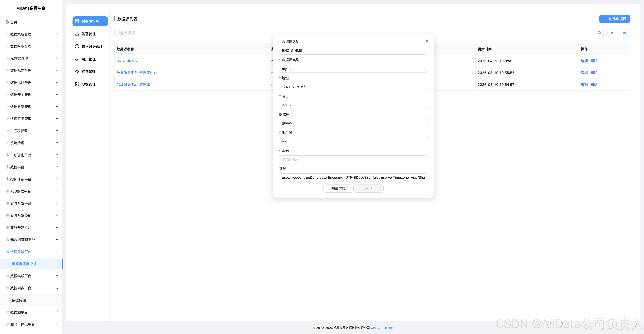Viewport: 644px width, 334px height.
Task: Open 数据质量平台-数据库中心 link
Action: pos(137,73)
